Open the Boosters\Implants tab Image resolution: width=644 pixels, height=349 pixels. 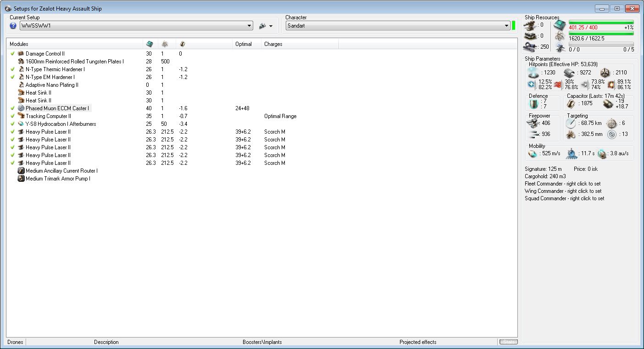[x=262, y=342]
